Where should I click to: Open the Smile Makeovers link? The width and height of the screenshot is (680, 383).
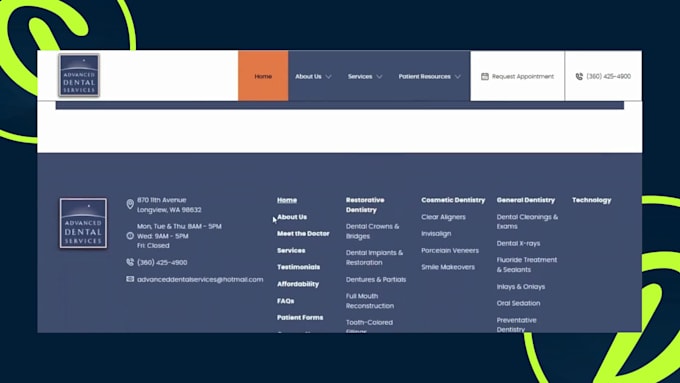pos(448,267)
